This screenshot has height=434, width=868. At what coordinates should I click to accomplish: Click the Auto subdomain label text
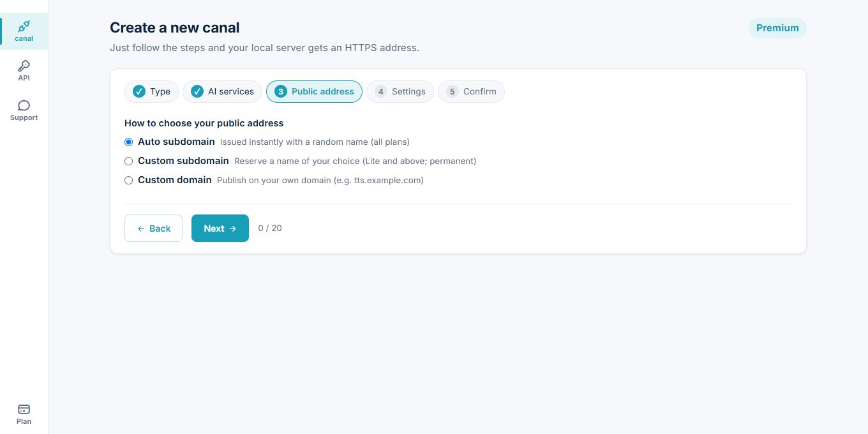tap(176, 142)
